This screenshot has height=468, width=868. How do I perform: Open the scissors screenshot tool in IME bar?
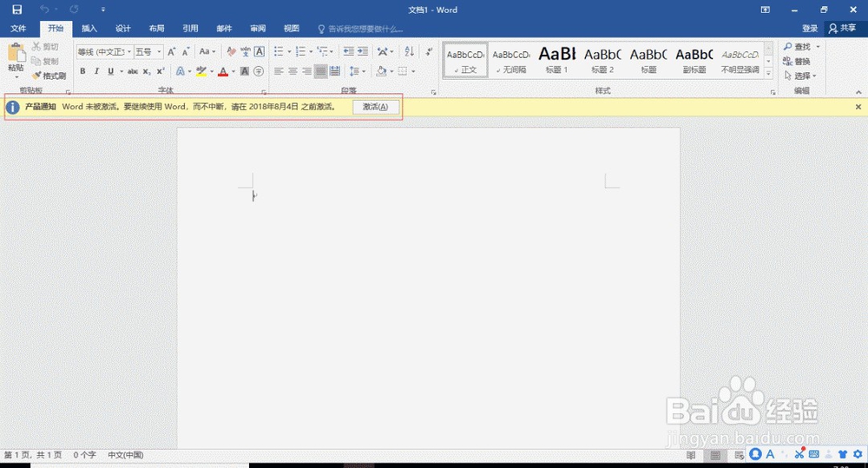click(799, 454)
